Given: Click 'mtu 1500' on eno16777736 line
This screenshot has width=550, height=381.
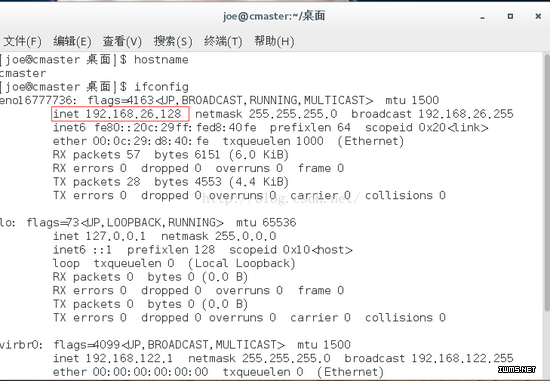Looking at the screenshot, I should [x=412, y=101].
